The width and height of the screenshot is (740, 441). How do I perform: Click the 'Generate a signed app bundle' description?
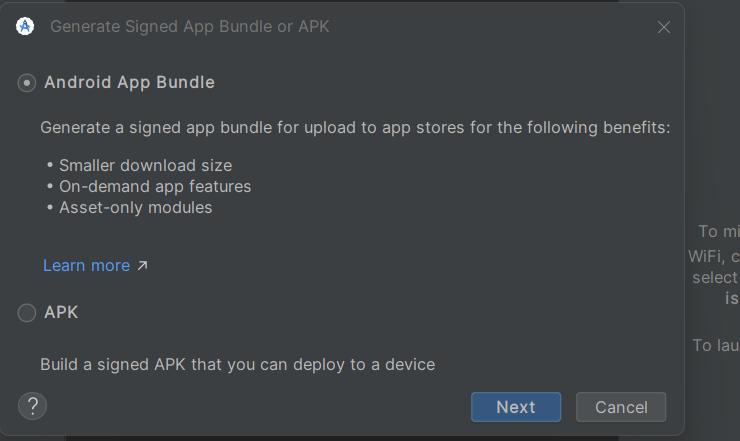355,128
